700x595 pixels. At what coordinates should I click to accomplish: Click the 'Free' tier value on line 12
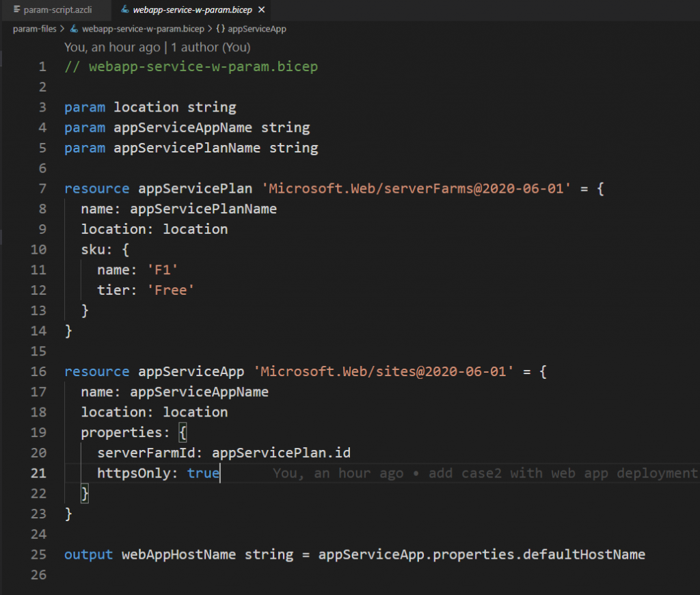pyautogui.click(x=171, y=291)
